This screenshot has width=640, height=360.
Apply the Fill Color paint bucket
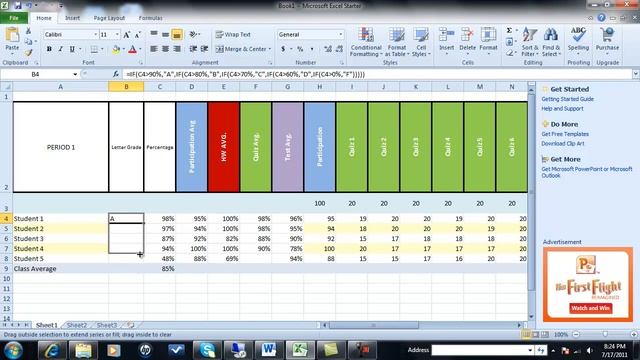(116, 49)
